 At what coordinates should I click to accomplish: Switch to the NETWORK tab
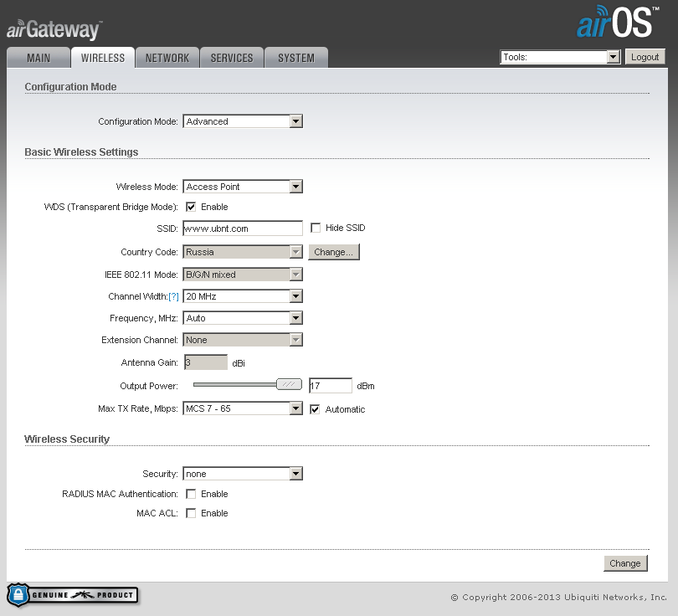[x=167, y=58]
